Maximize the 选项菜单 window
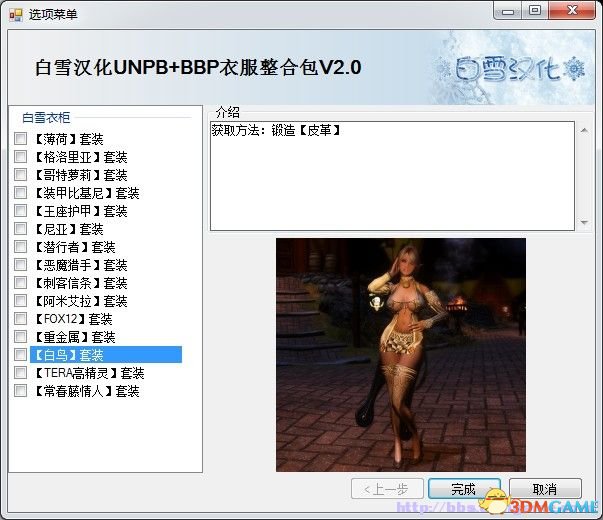This screenshot has height=520, width=603. [535, 10]
